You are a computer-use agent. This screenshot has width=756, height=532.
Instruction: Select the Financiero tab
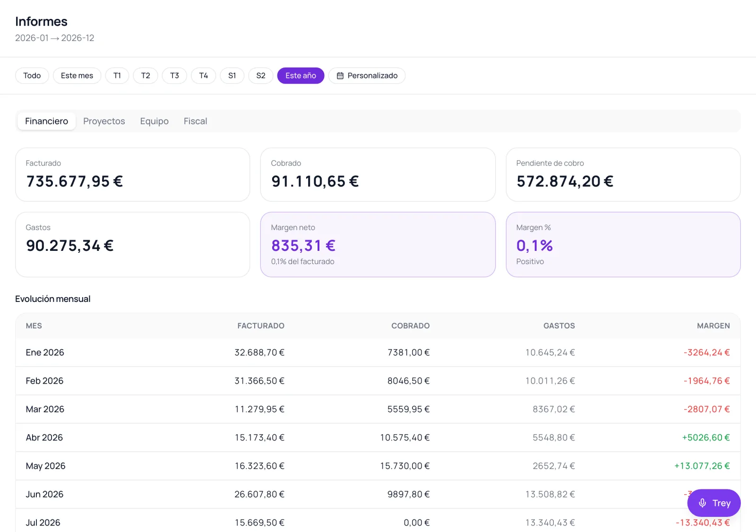[x=47, y=121]
